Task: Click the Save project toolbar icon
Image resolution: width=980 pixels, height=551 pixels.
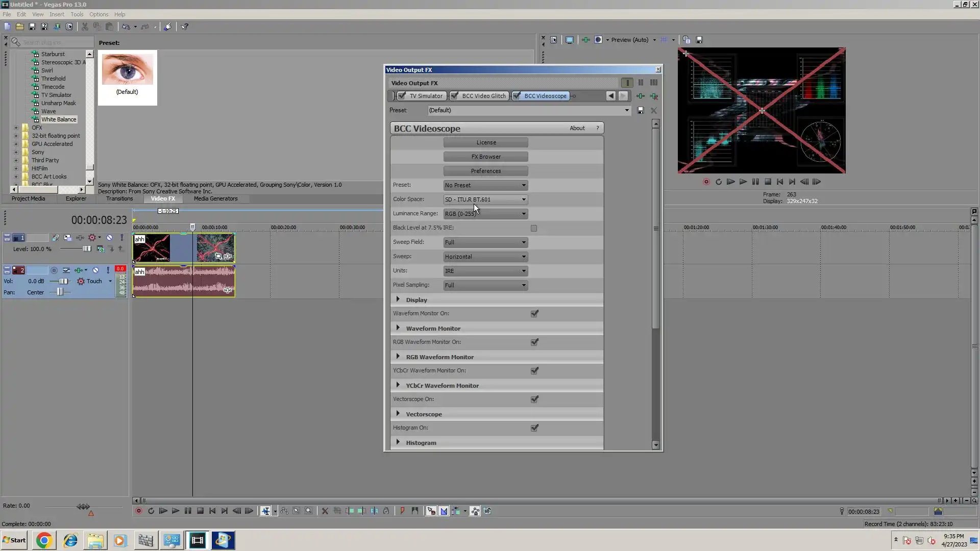Action: coord(32,27)
